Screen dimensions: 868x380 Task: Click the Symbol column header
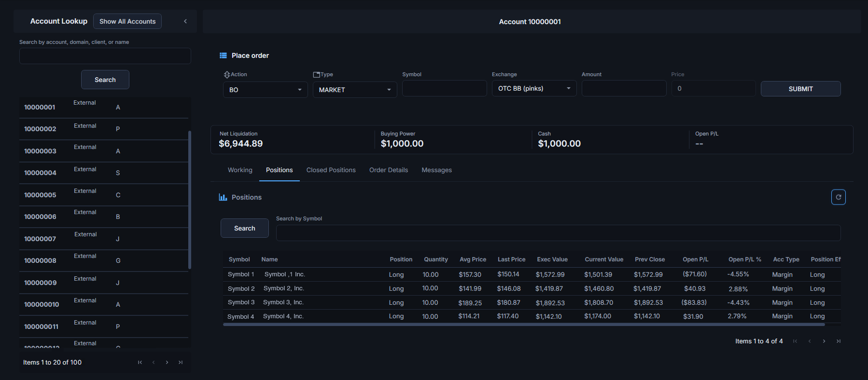239,259
